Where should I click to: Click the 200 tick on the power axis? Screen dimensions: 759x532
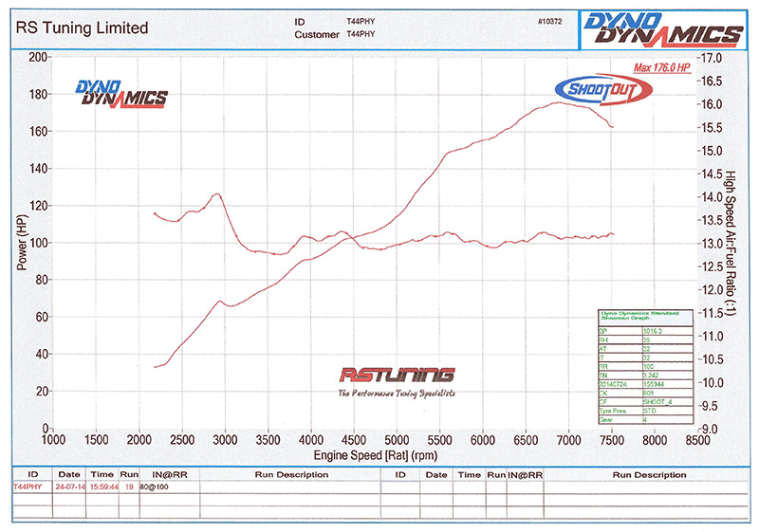coord(37,57)
